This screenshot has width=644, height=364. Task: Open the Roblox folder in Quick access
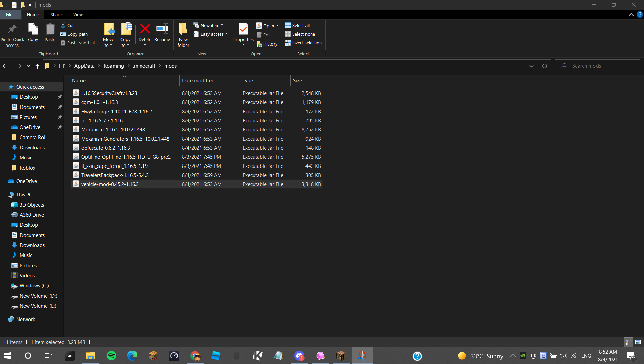click(27, 168)
